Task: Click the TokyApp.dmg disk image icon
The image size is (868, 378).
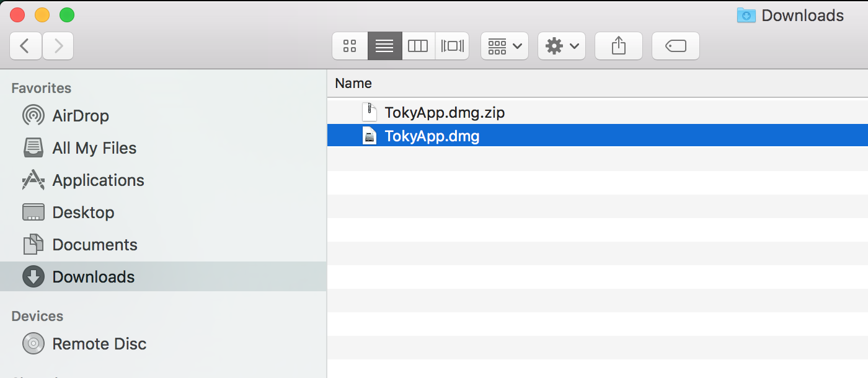Action: point(370,136)
